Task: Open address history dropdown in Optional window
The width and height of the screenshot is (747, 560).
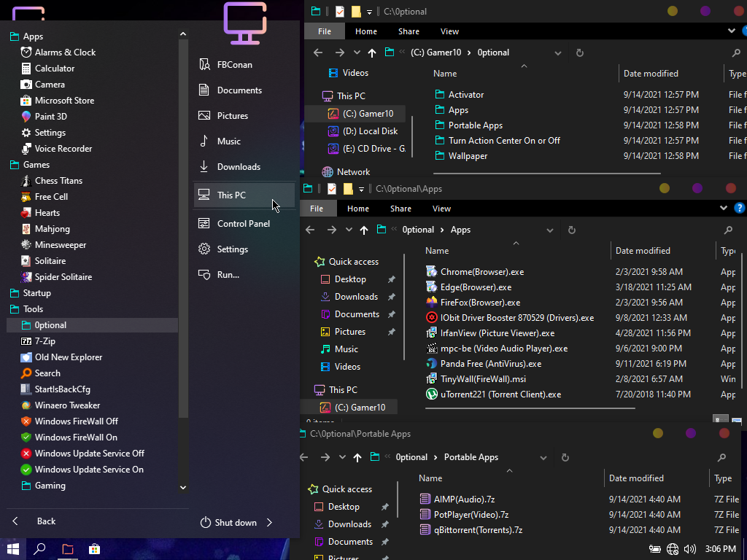Action: [x=558, y=52]
